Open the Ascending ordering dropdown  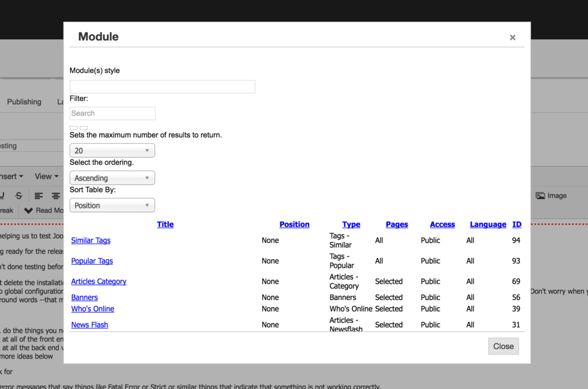tap(112, 178)
